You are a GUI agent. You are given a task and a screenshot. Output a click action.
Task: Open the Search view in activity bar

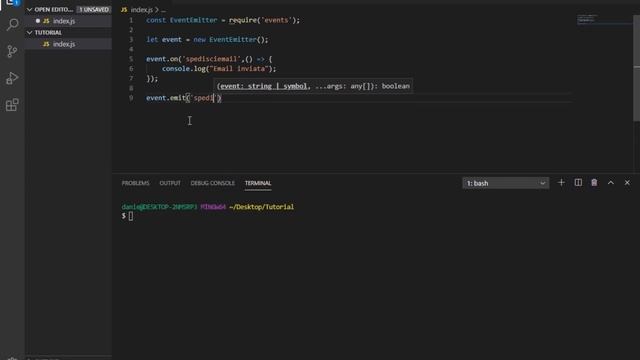pyautogui.click(x=12, y=24)
